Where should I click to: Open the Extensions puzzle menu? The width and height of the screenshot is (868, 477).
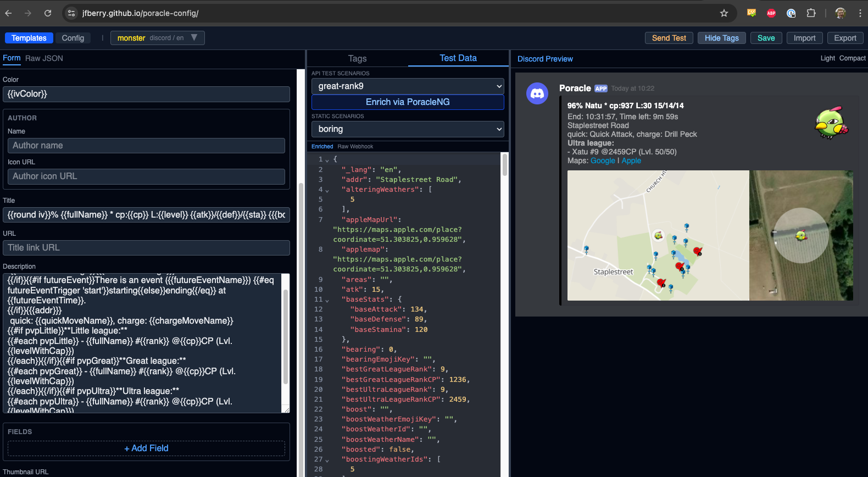pos(811,13)
